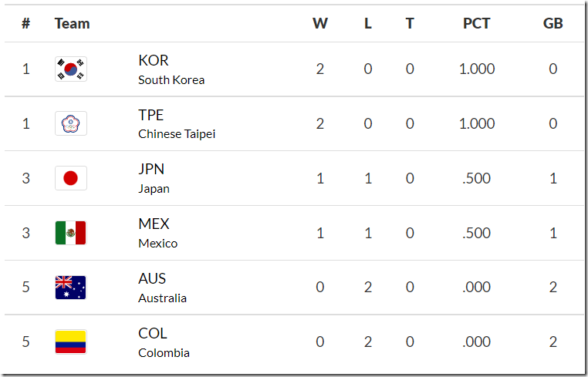Click the T column header
The height and width of the screenshot is (377, 588).
click(x=410, y=23)
